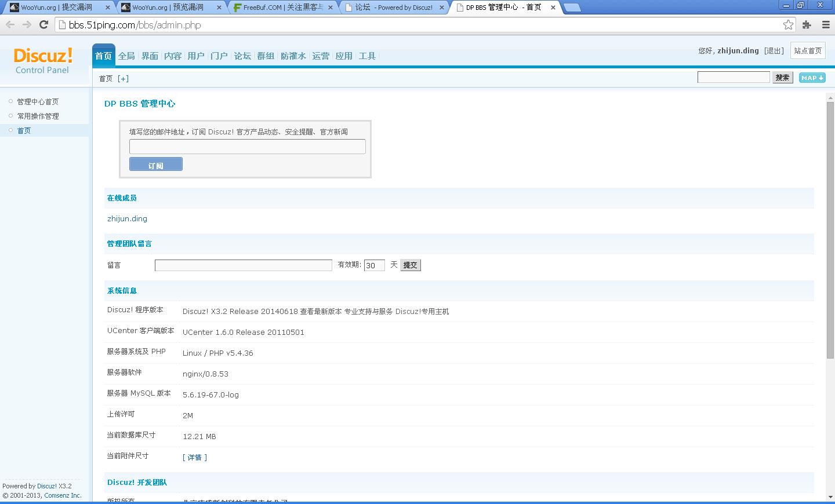Click the 站点首页 button
Screen dimensions: 835x504
(x=808, y=50)
